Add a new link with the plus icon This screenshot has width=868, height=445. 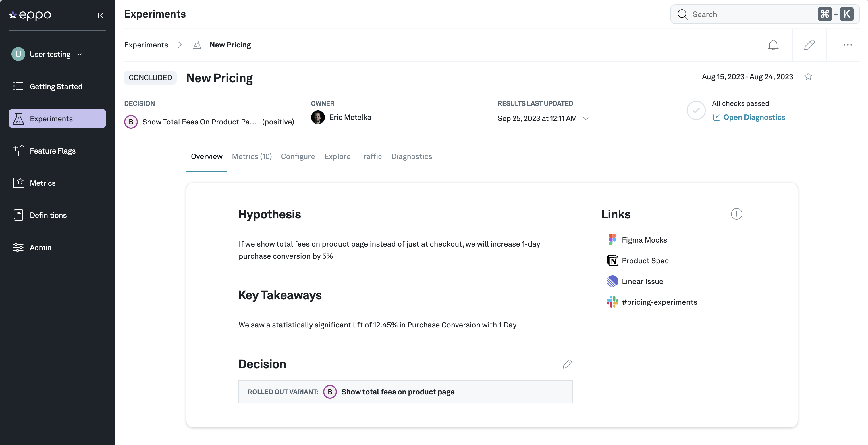(x=736, y=214)
